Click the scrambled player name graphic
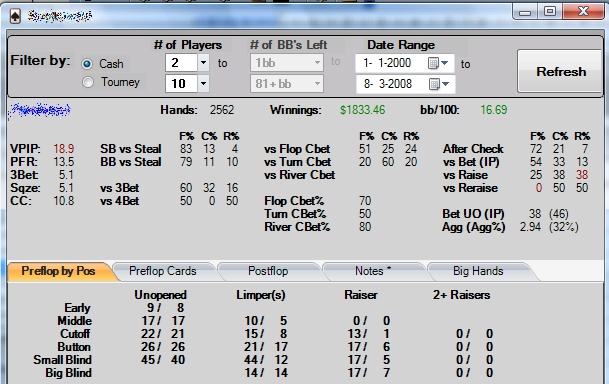 pos(40,110)
